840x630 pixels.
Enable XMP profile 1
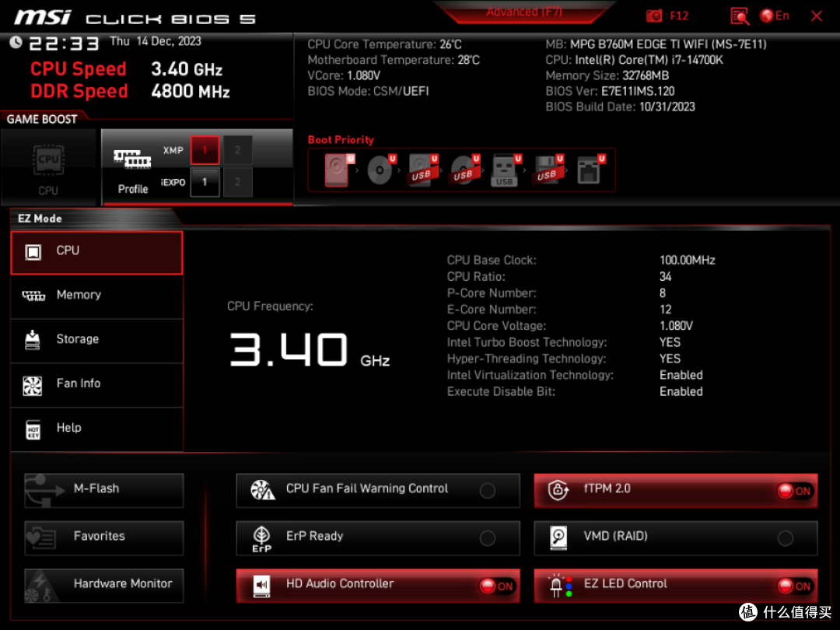pyautogui.click(x=205, y=151)
